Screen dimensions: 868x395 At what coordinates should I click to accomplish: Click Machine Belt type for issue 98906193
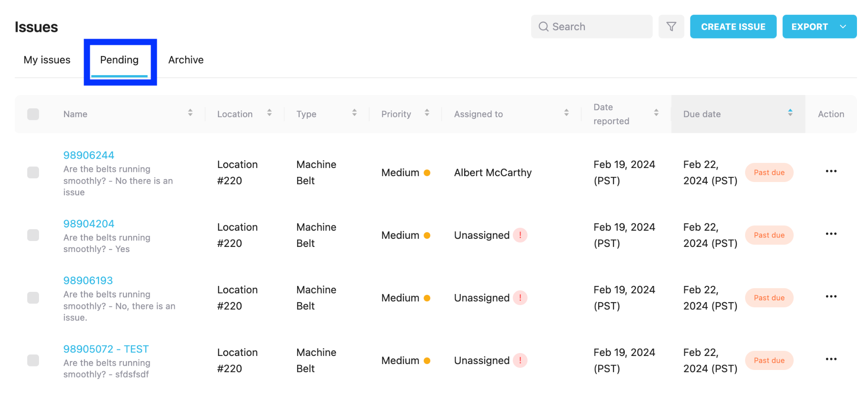tap(316, 298)
